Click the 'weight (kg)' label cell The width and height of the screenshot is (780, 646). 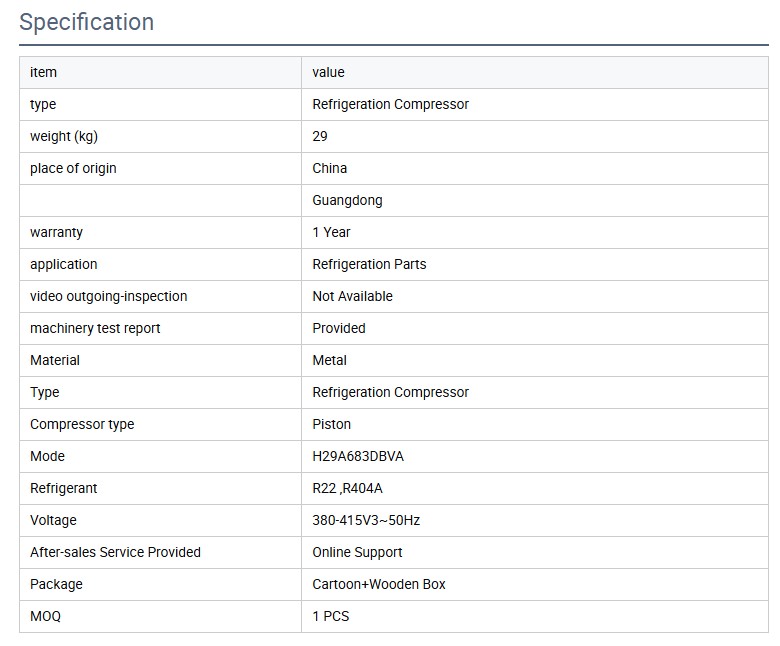[64, 136]
